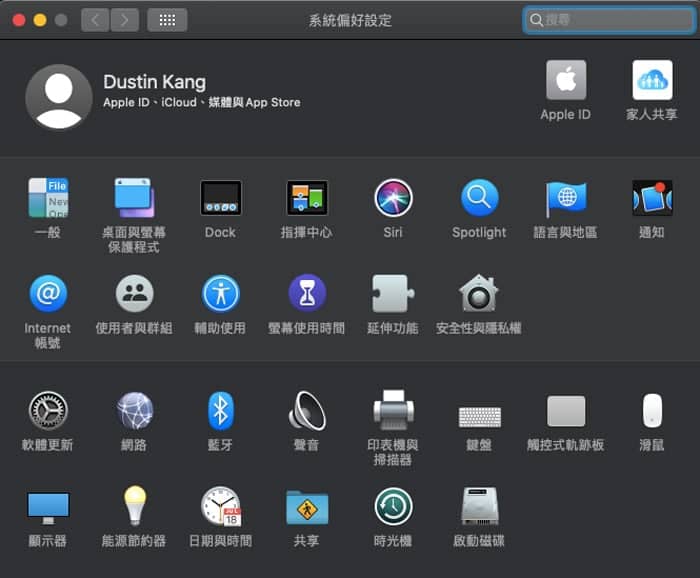Click Dustin Kang's profile avatar

point(58,97)
